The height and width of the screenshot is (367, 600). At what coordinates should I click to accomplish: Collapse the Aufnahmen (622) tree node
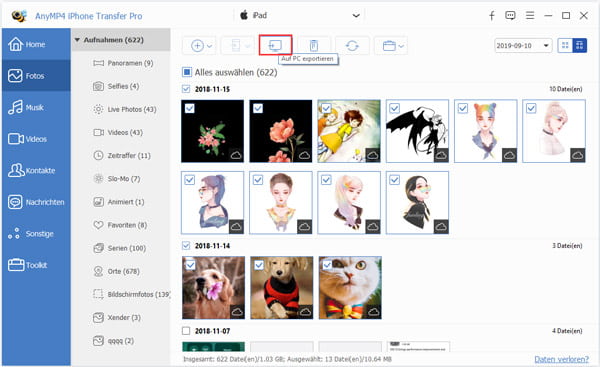point(77,40)
